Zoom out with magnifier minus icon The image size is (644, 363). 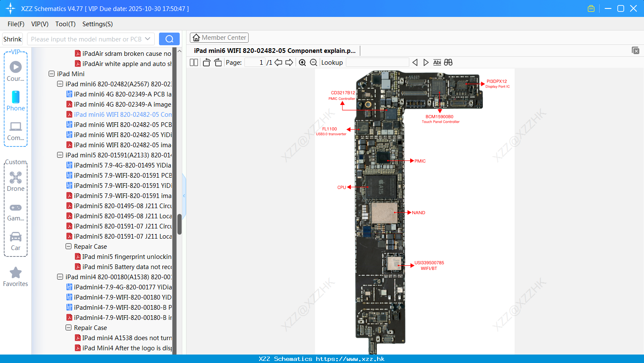(313, 62)
